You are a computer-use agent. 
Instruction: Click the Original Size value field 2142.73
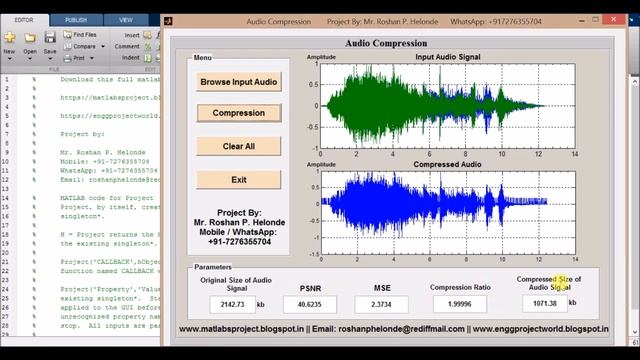[232, 304]
